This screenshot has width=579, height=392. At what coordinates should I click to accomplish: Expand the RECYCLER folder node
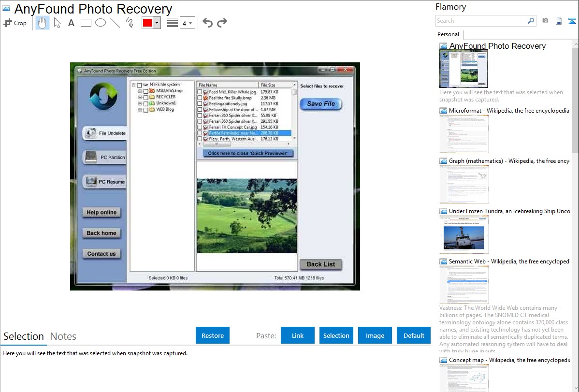[140, 97]
